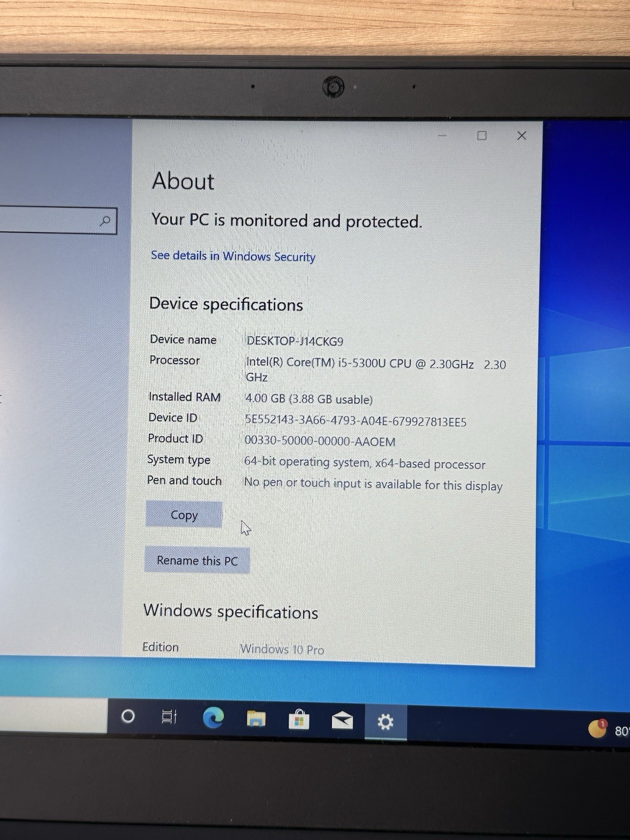Screen dimensions: 630x840
Task: Open Microsoft Store from the taskbar
Action: 299,720
